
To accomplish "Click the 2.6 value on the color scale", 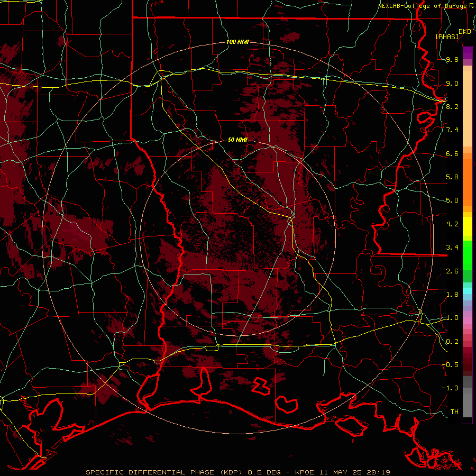I will point(452,271).
